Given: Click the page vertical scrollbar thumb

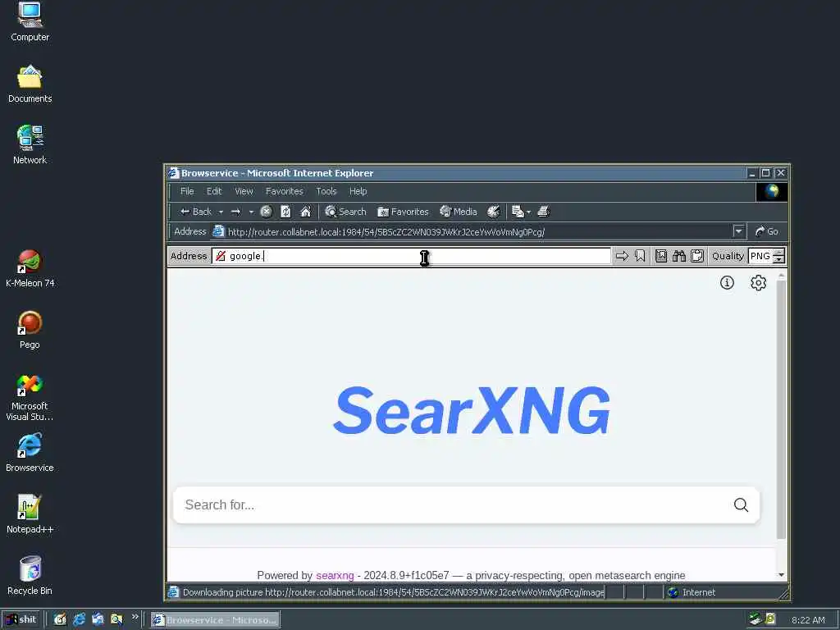Looking at the screenshot, I should (781, 410).
